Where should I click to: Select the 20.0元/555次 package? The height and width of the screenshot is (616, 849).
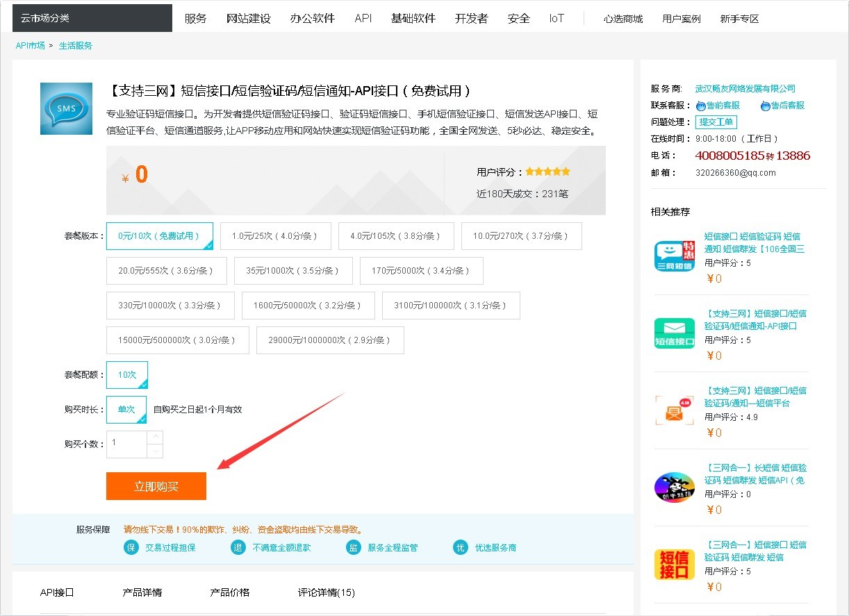point(167,271)
